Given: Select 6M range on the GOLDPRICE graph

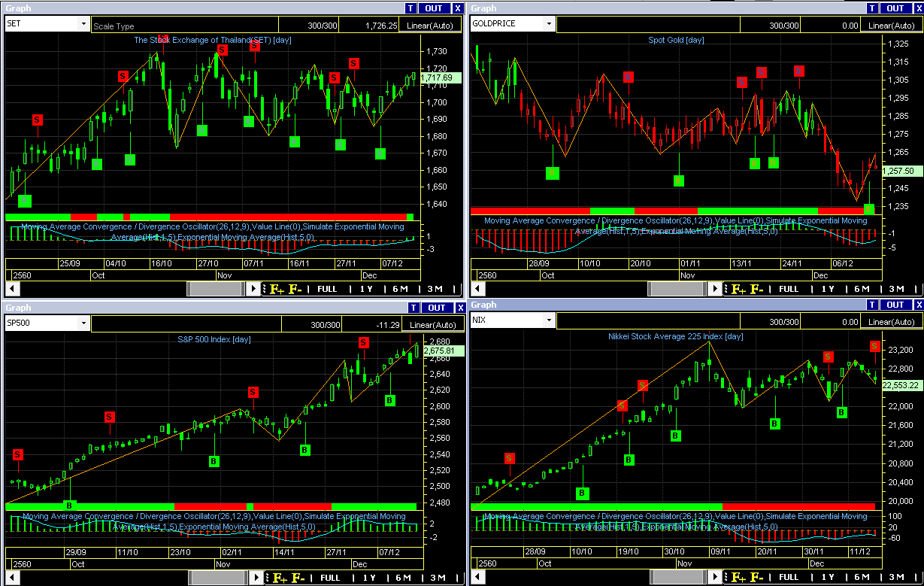Looking at the screenshot, I should pyautogui.click(x=861, y=290).
